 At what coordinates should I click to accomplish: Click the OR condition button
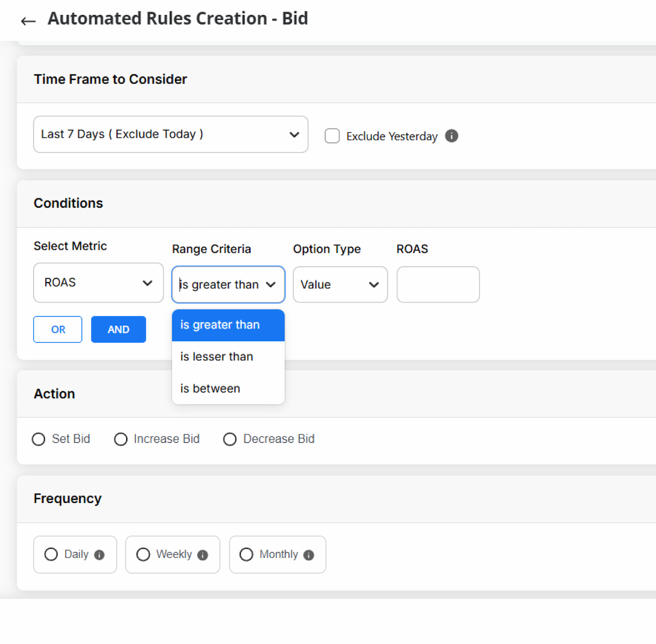(x=58, y=330)
